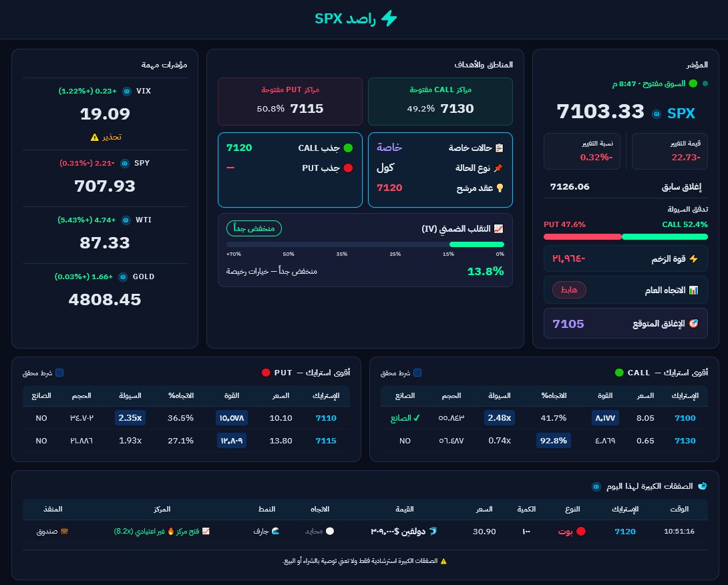
Task: Click the open CALL positions 7130 card
Action: (x=440, y=102)
